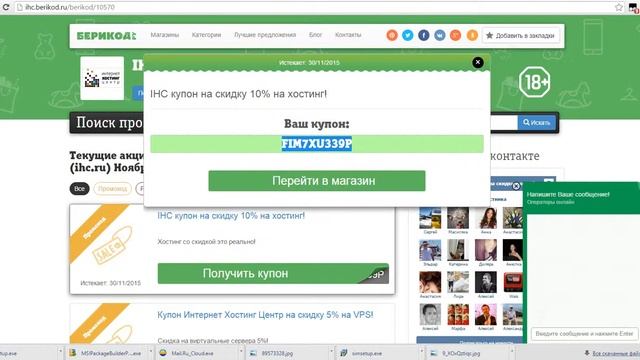640x360 pixels.
Task: Open the 'IHC купон на скидку 10% на хостинг!' offer title
Action: tap(231, 216)
